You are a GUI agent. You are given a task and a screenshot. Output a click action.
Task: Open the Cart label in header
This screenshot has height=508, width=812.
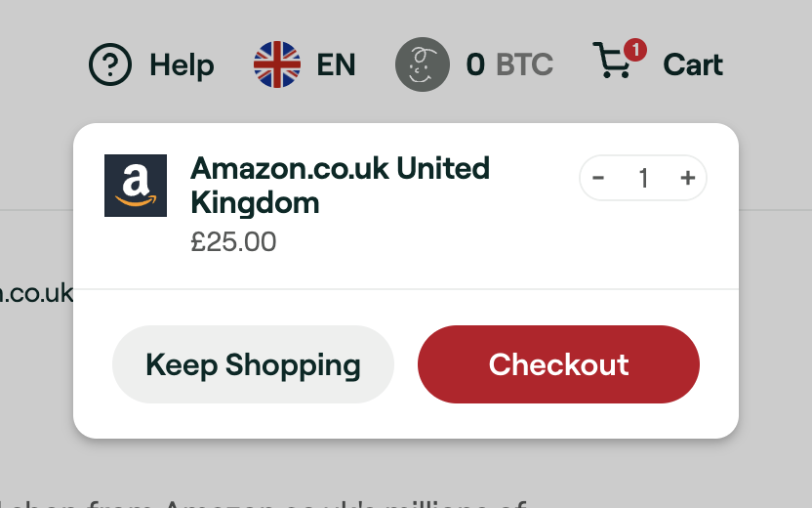pyautogui.click(x=693, y=64)
